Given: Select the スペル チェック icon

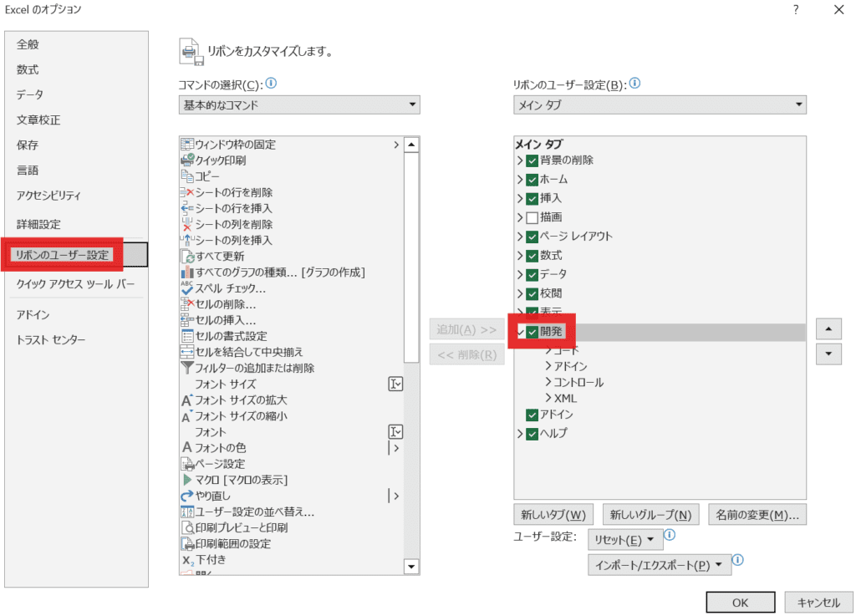Looking at the screenshot, I should coord(187,288).
